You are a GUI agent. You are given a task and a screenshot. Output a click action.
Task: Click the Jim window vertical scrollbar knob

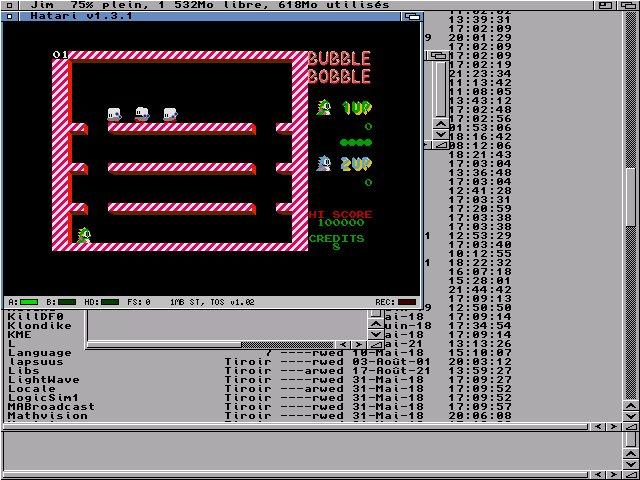630,197
